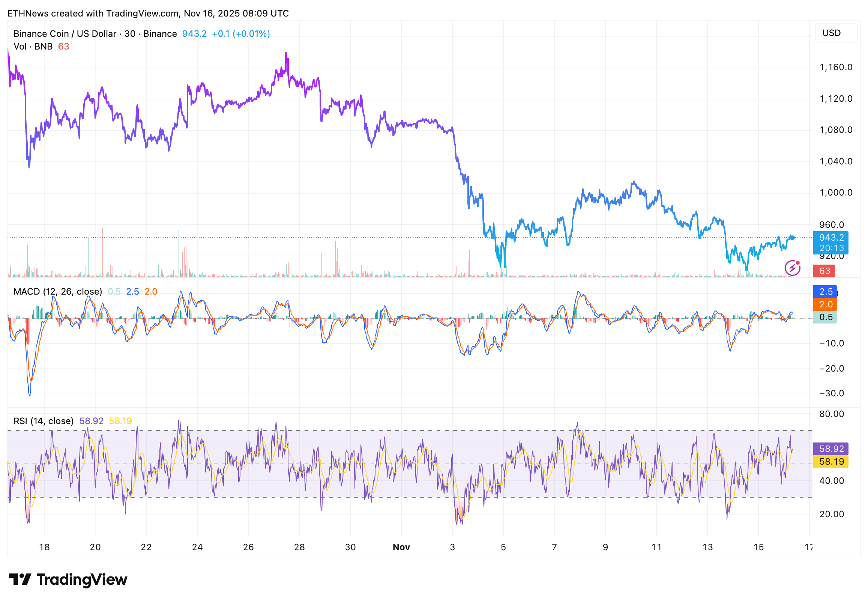Click the purple RSI 58.92 axis label
Viewport: 868px width, 602px height.
pyautogui.click(x=830, y=449)
